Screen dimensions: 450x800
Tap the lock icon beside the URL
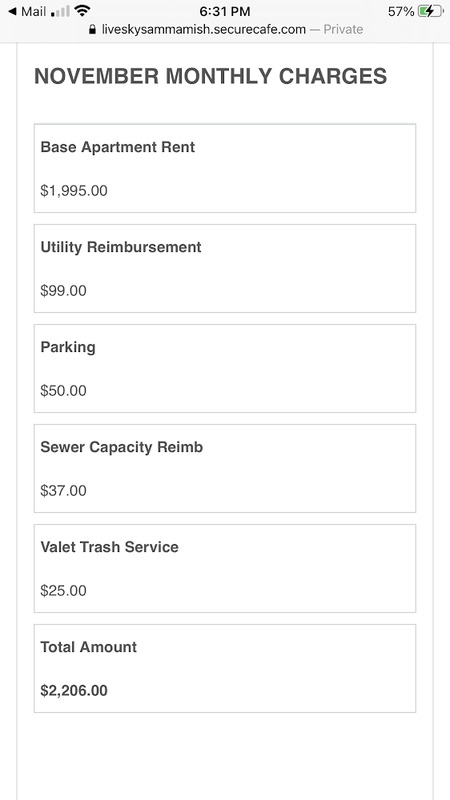pyautogui.click(x=92, y=30)
